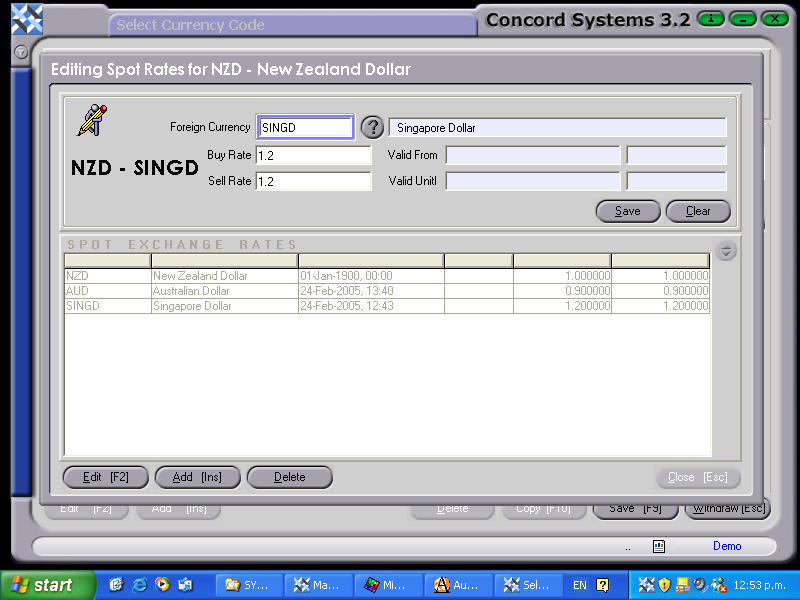Screen dimensions: 800x600
Task: Click Edit [F2] below the rates table
Action: [x=105, y=477]
